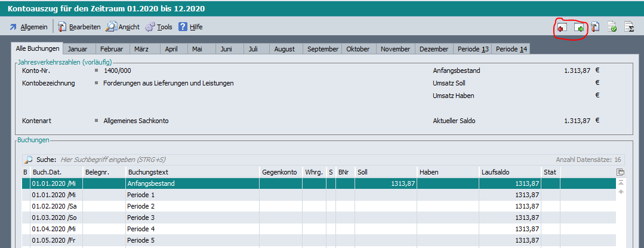
Task: Click the Buchungstext column header
Action: pyautogui.click(x=191, y=172)
